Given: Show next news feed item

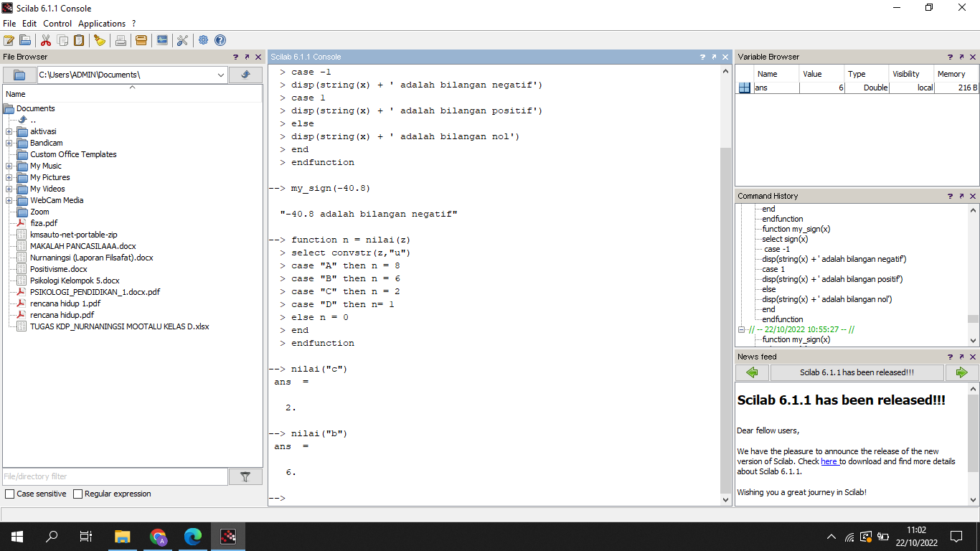Looking at the screenshot, I should tap(962, 372).
